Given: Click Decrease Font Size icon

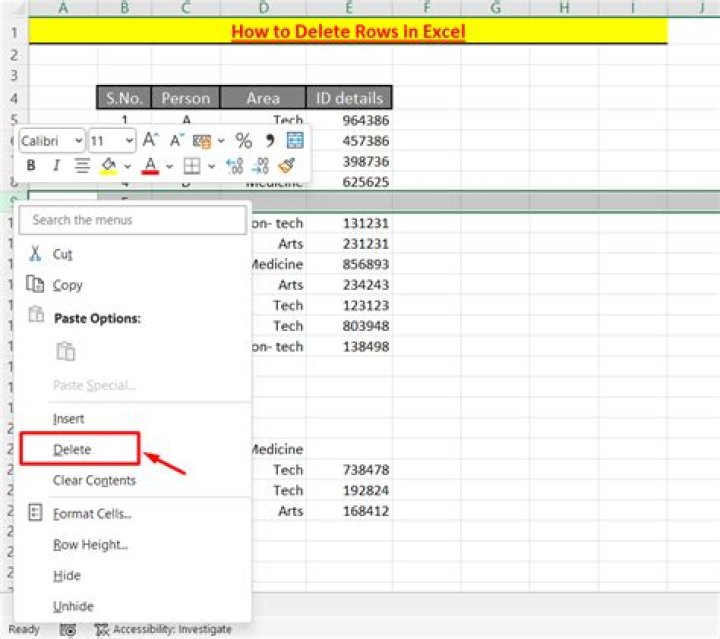Looking at the screenshot, I should [x=177, y=141].
